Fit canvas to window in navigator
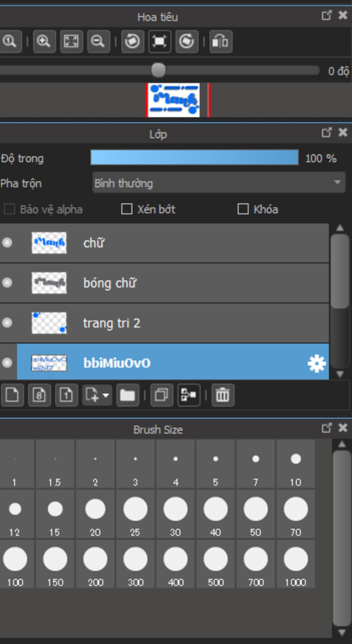 pos(71,42)
